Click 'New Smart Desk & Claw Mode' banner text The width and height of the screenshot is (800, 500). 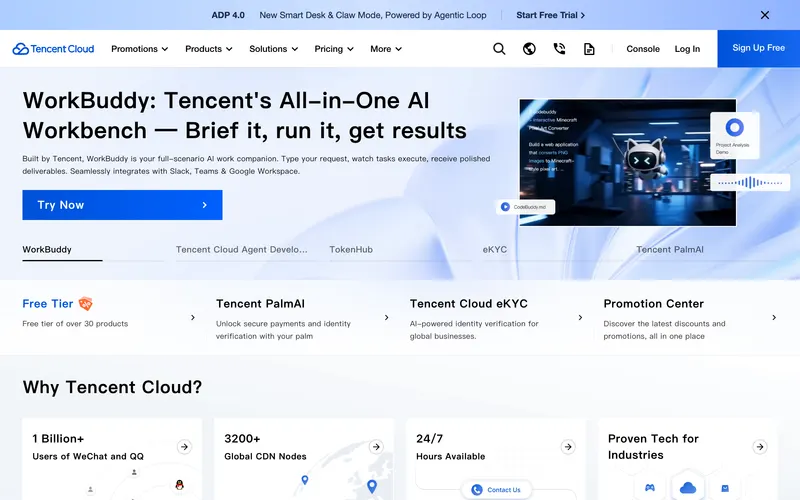(x=373, y=15)
